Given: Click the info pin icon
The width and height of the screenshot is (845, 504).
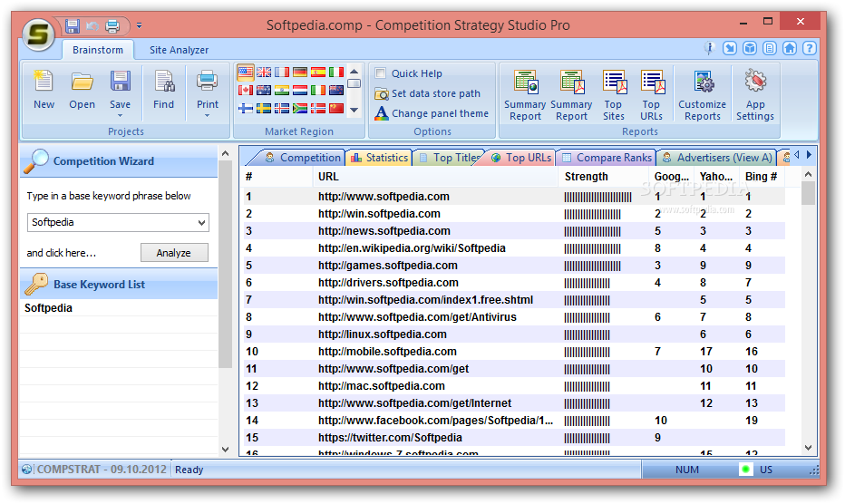Looking at the screenshot, I should [709, 49].
